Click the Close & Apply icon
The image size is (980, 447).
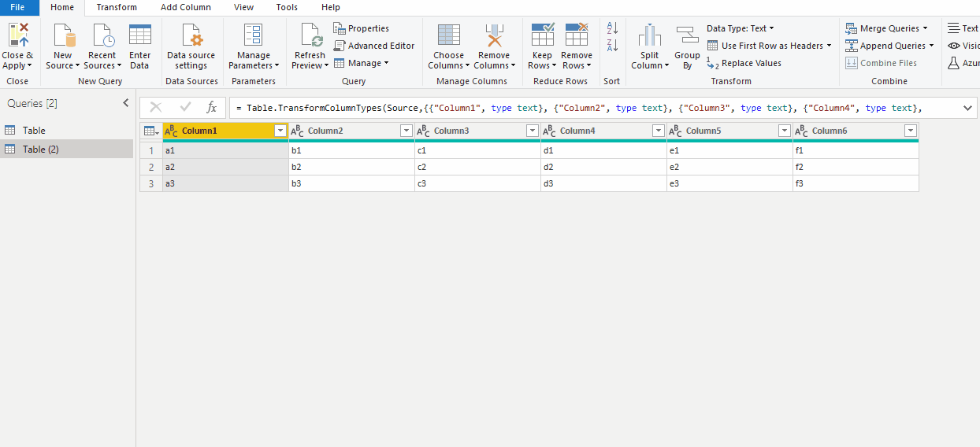tap(17, 35)
